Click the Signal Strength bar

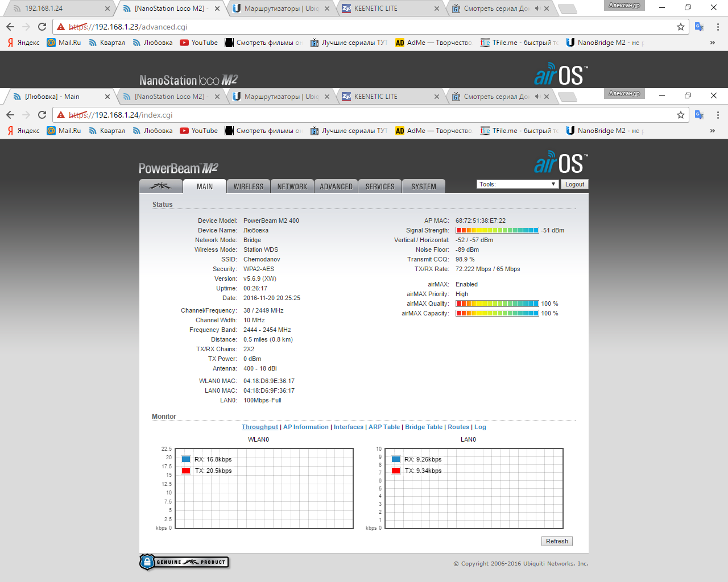pyautogui.click(x=497, y=230)
